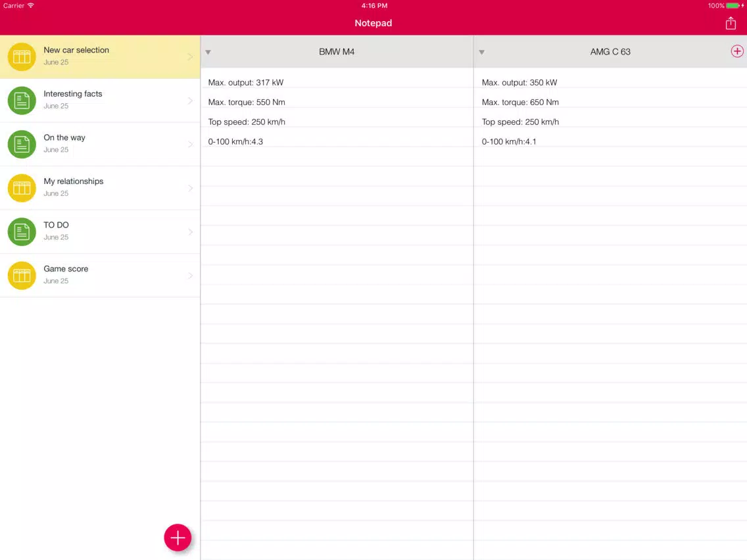Click the On the way note icon
Image resolution: width=747 pixels, height=560 pixels.
pyautogui.click(x=22, y=145)
